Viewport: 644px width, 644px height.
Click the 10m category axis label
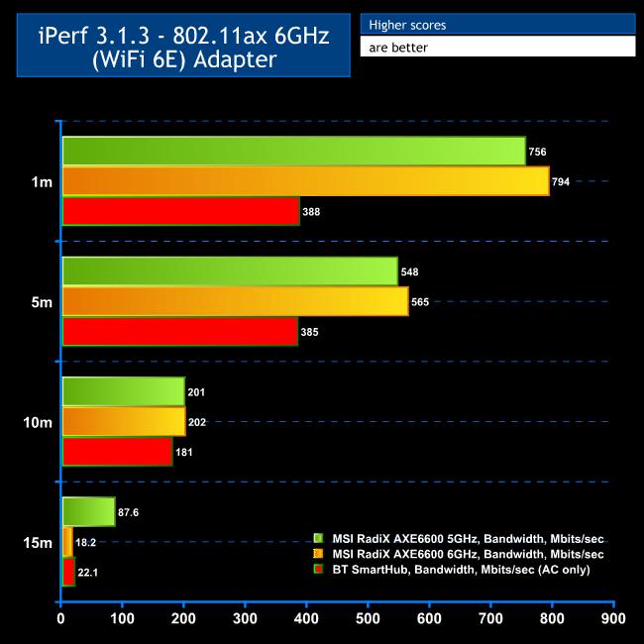pos(38,422)
